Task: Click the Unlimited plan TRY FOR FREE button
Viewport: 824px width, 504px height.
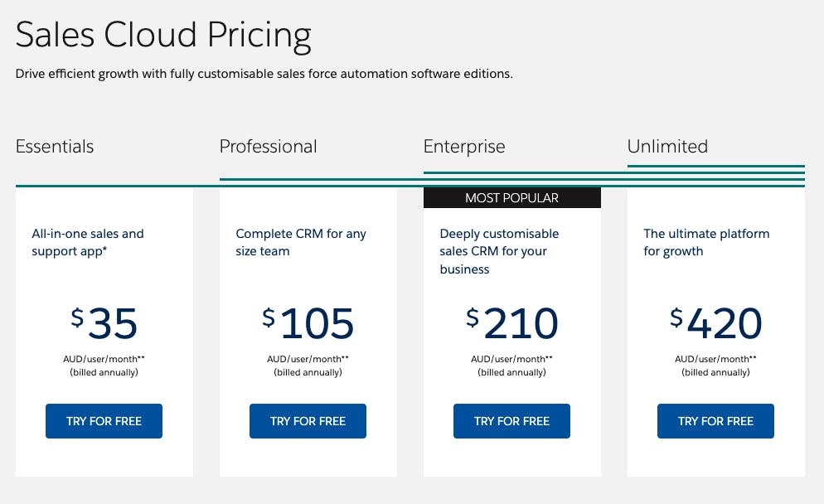Action: [x=715, y=421]
